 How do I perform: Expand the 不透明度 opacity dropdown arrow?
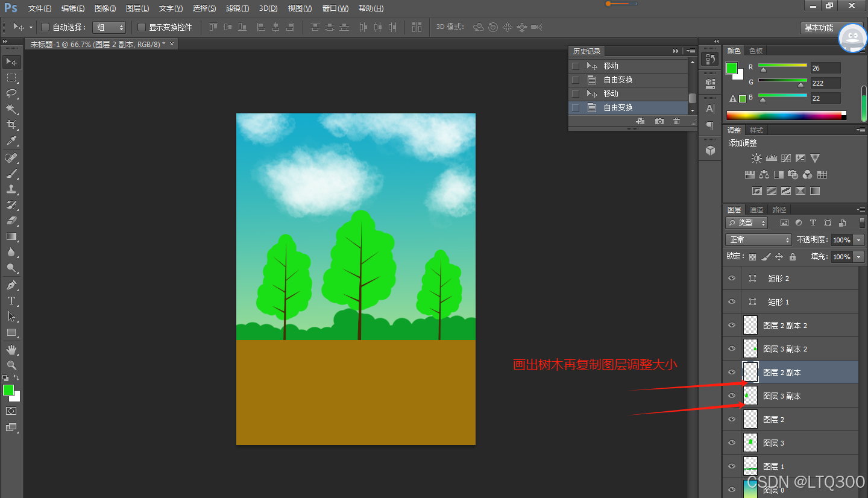(x=859, y=240)
